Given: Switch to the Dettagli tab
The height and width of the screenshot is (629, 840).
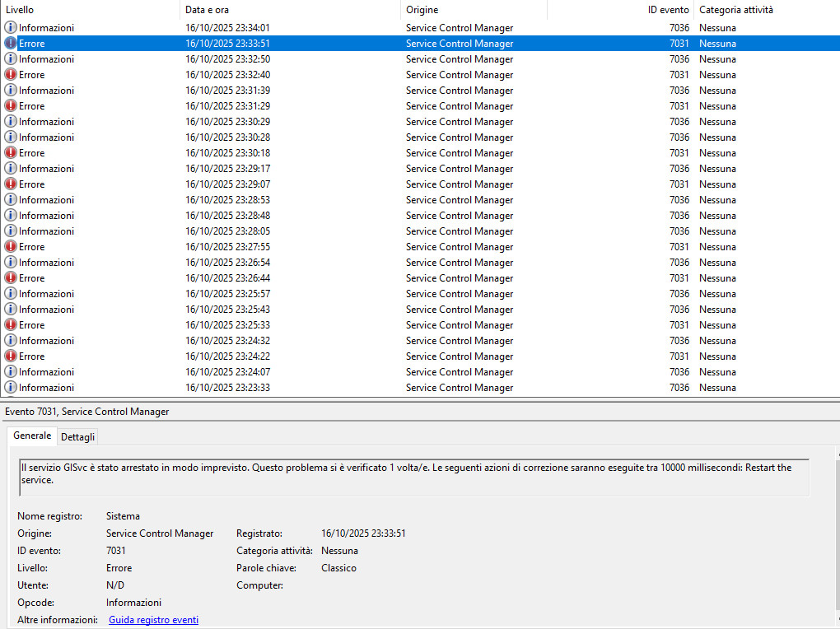Looking at the screenshot, I should 78,436.
